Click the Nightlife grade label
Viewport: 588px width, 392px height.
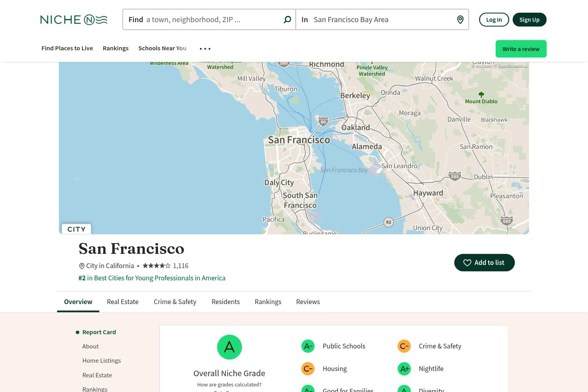431,369
